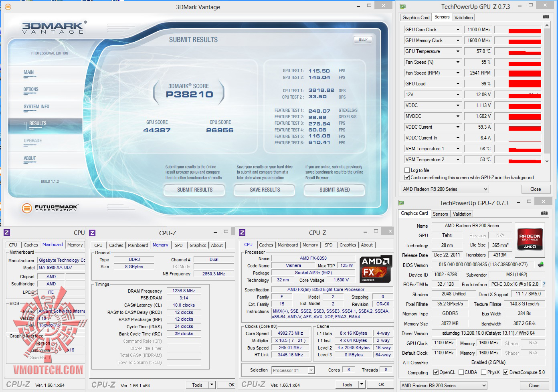Click the Z icon of the CPU-Z Mainboard window
Image resolution: width=558 pixels, height=392 pixels.
pos(7,233)
